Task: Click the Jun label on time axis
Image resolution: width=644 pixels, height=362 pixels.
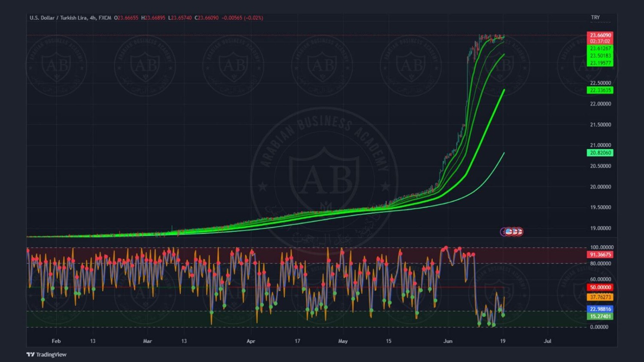Action: point(448,341)
